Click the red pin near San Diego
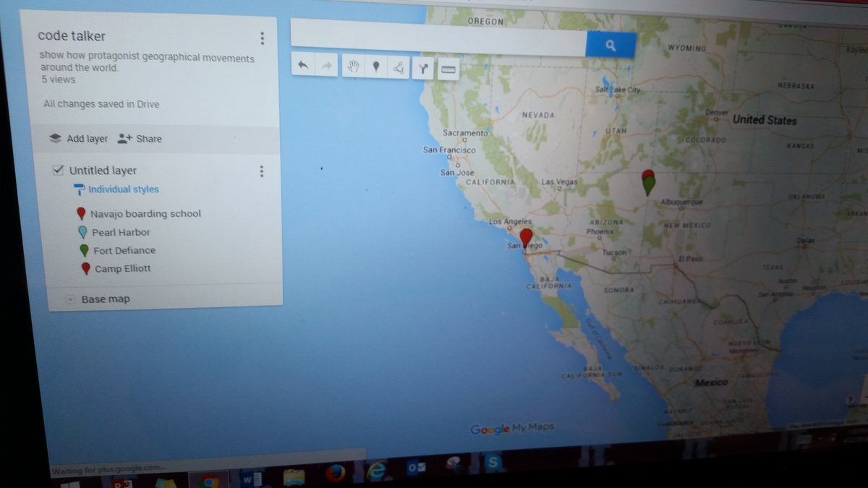 [x=526, y=238]
